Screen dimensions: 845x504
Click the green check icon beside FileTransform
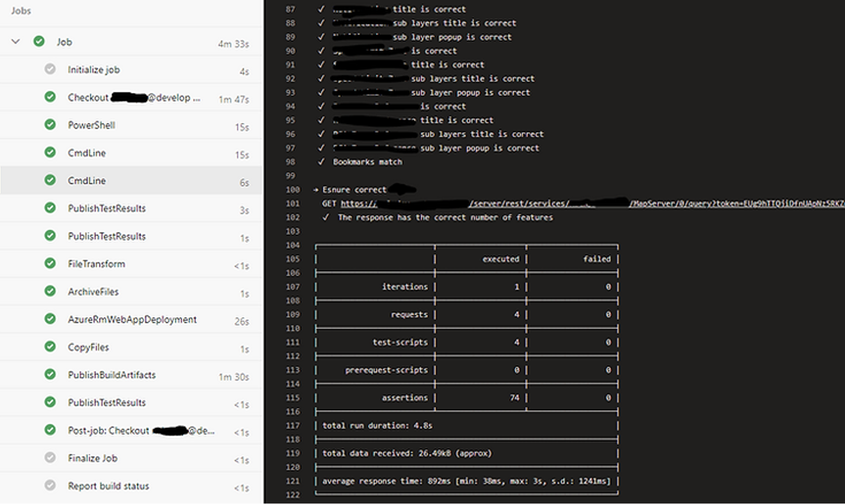point(50,263)
